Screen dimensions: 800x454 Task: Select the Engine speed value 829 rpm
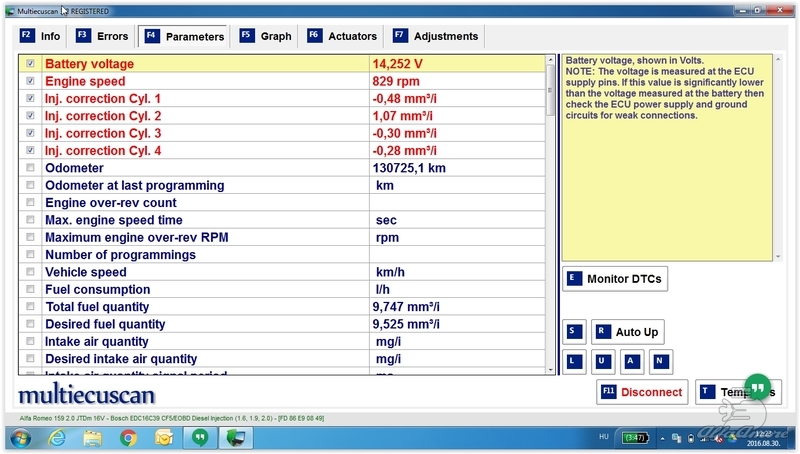[396, 81]
